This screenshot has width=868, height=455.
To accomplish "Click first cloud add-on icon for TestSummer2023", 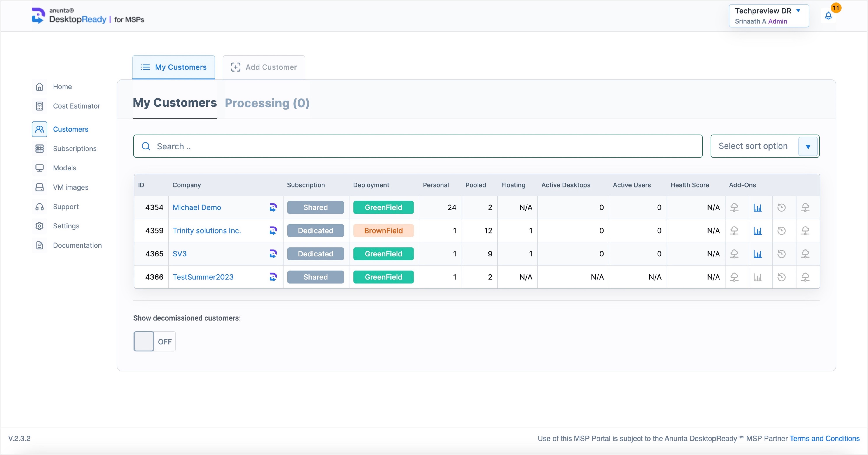I will (734, 277).
